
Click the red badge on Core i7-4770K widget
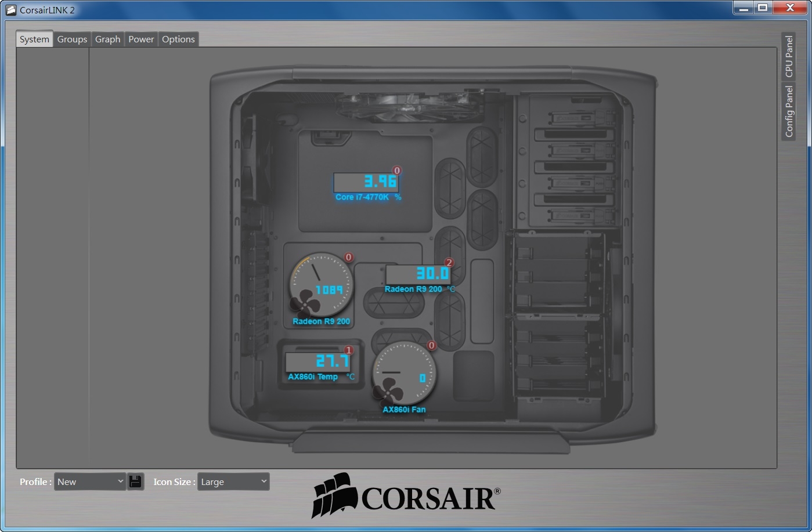point(397,171)
